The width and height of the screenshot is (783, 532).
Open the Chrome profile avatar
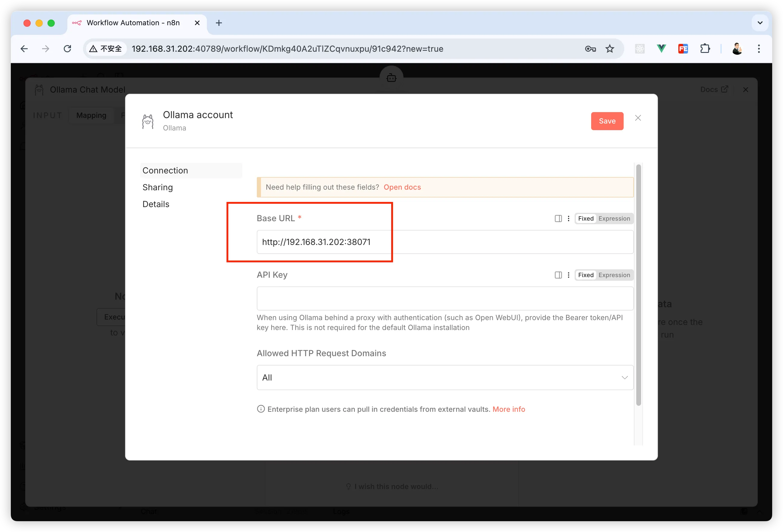pos(737,49)
